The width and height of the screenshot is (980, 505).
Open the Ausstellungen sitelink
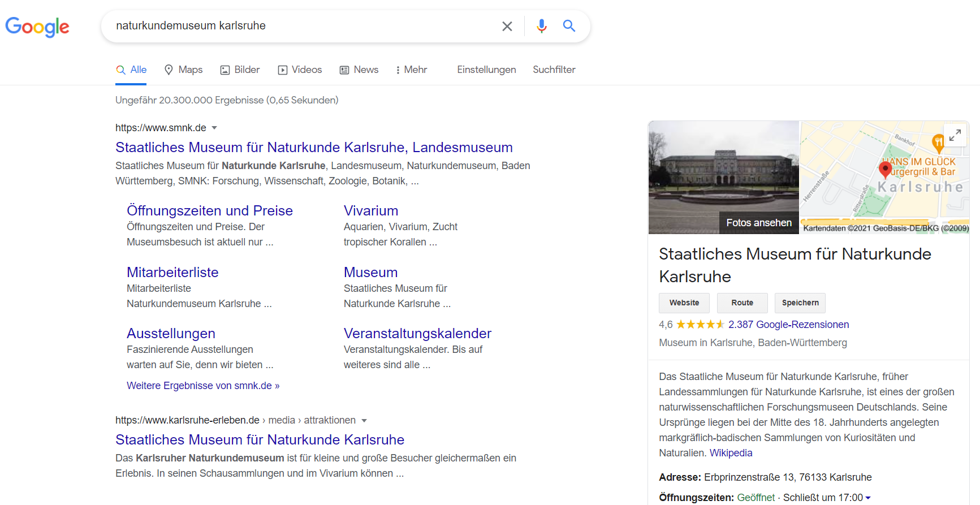tap(171, 334)
